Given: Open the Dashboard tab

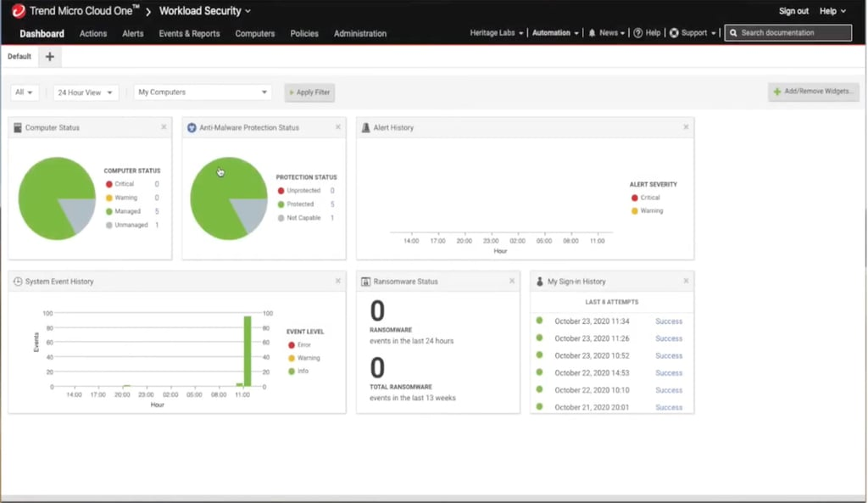Looking at the screenshot, I should pyautogui.click(x=42, y=33).
